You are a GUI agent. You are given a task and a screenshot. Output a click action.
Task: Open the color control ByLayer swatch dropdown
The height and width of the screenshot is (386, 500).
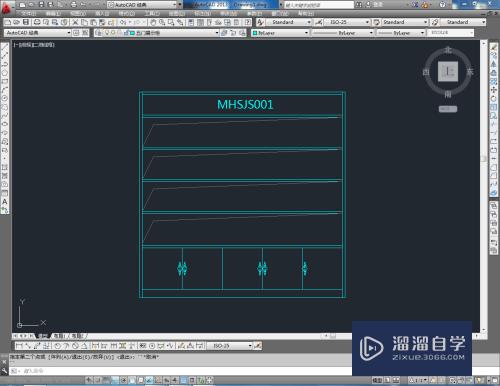(x=280, y=33)
